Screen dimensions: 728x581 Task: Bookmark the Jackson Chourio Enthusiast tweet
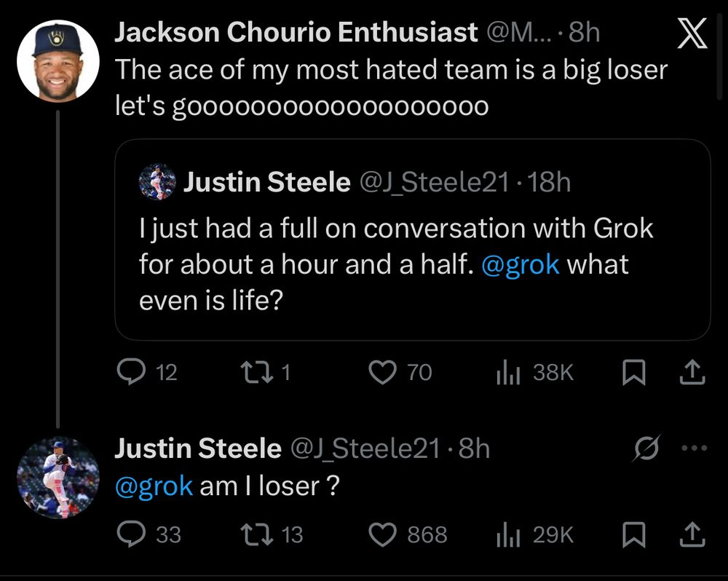click(x=633, y=373)
